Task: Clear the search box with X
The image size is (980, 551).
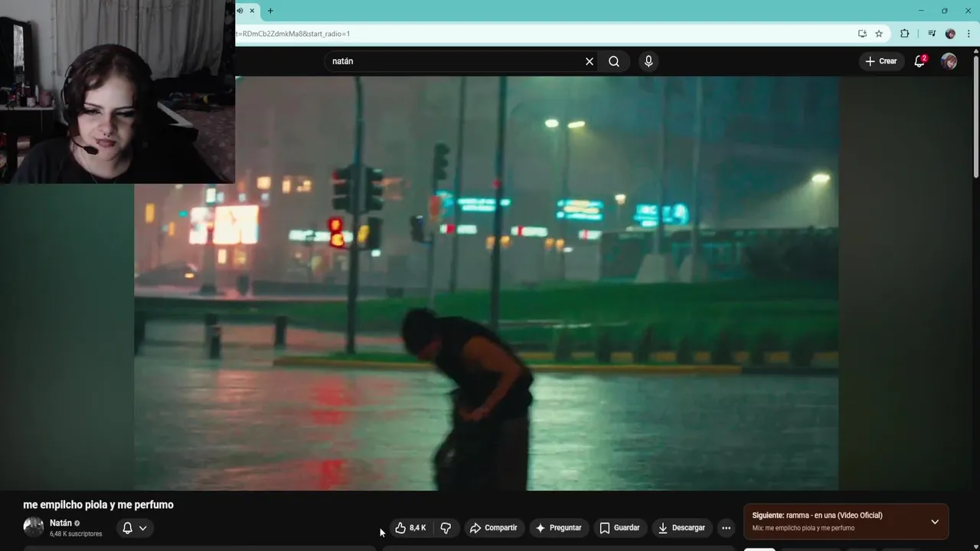Action: click(x=590, y=61)
